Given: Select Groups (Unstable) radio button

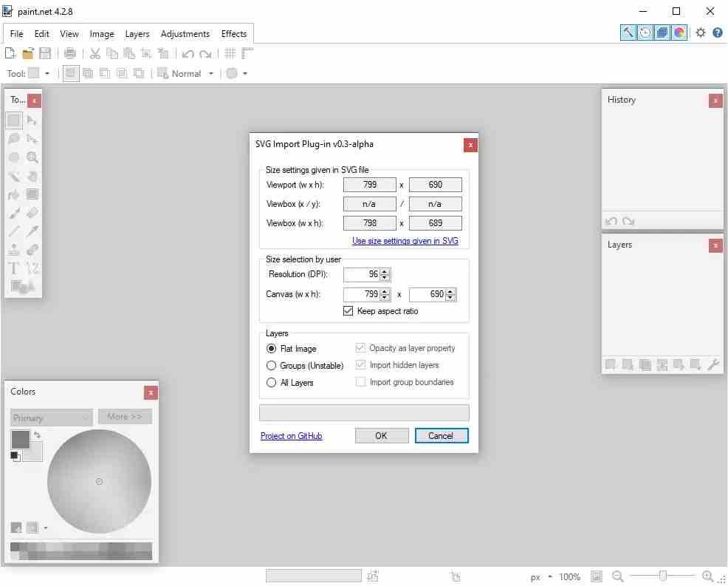Looking at the screenshot, I should click(x=271, y=366).
